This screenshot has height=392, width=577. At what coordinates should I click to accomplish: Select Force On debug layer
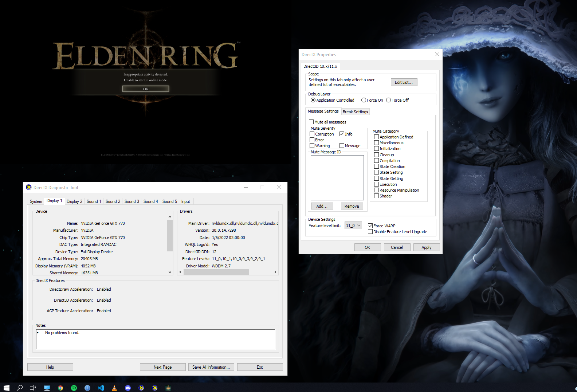click(x=364, y=100)
